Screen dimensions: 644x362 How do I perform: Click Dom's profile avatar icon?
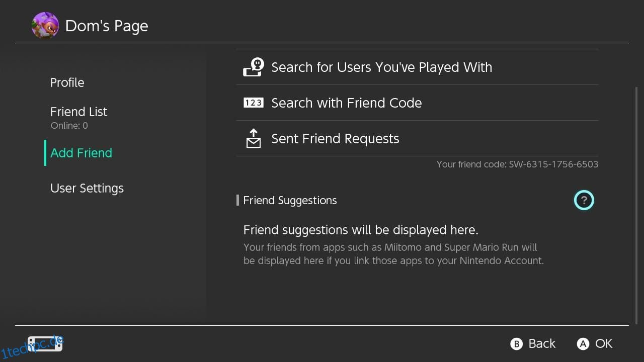45,26
